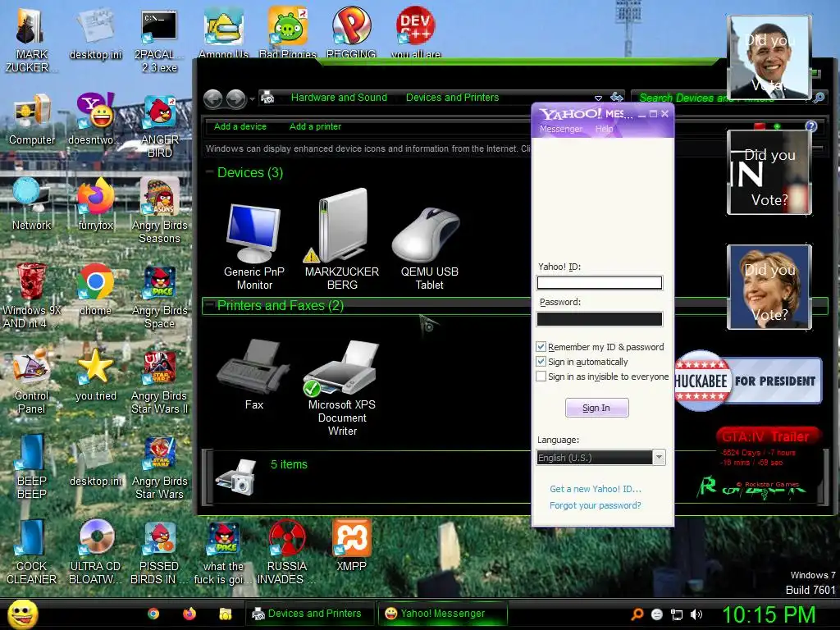Enable Sign in as invisible to everyone
840x630 pixels.
click(x=541, y=377)
